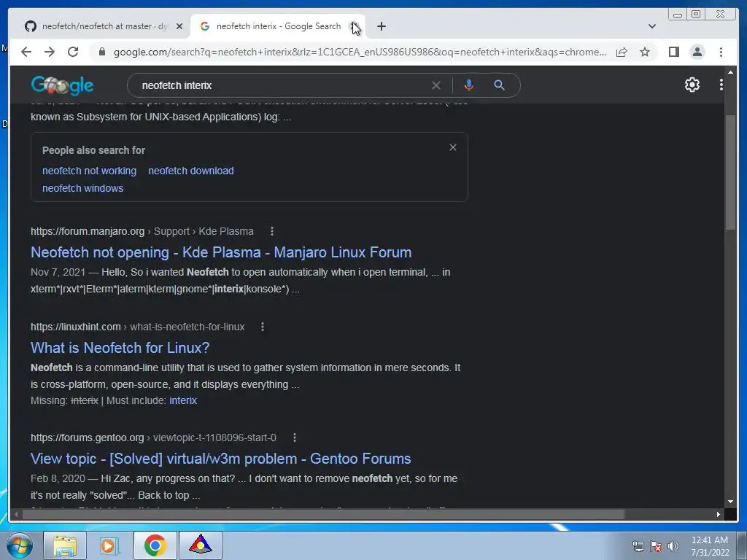Viewport: 747px width, 560px height.
Task: Open Google quick settings gear
Action: point(692,85)
